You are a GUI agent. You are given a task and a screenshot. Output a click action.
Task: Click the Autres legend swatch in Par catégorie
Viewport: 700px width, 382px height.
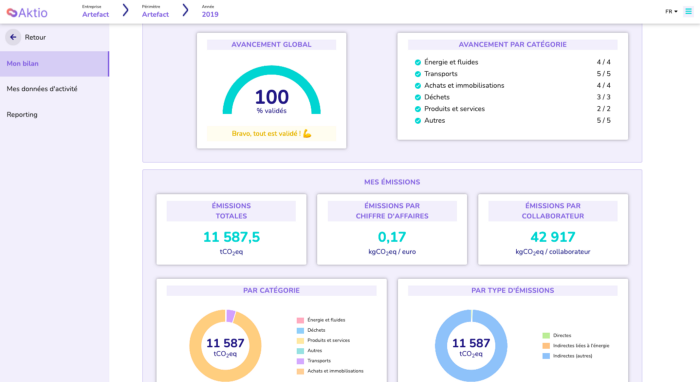pyautogui.click(x=300, y=351)
